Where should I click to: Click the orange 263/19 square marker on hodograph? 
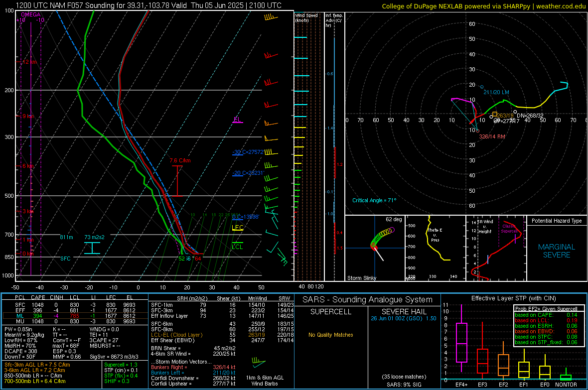[495, 114]
